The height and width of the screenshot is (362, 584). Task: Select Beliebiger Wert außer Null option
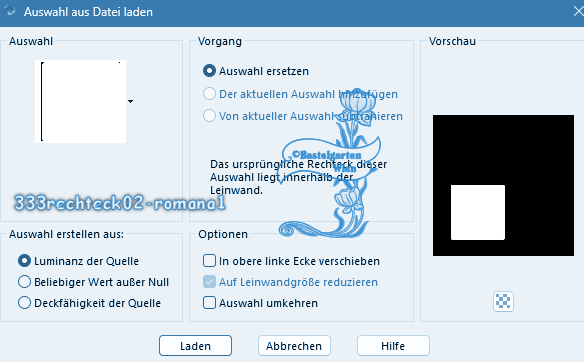point(25,282)
